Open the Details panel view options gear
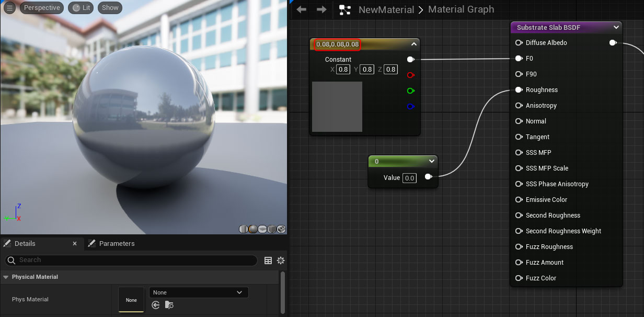The image size is (644, 317). click(x=281, y=261)
